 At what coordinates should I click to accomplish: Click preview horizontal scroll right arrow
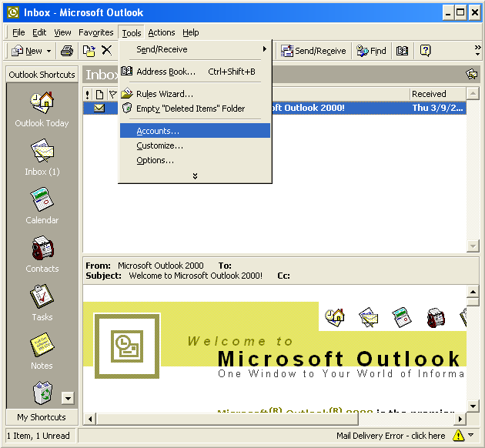pos(460,419)
